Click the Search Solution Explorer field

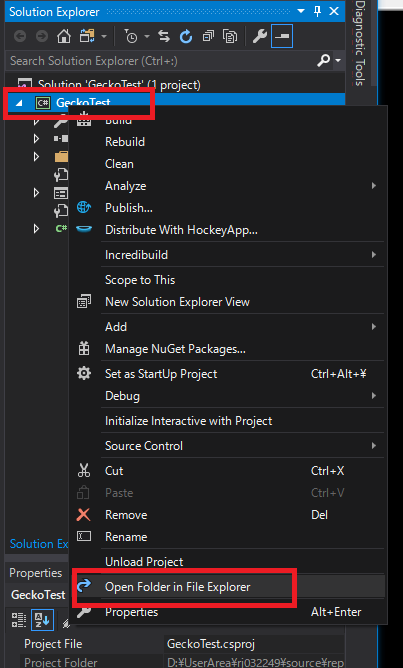click(162, 61)
